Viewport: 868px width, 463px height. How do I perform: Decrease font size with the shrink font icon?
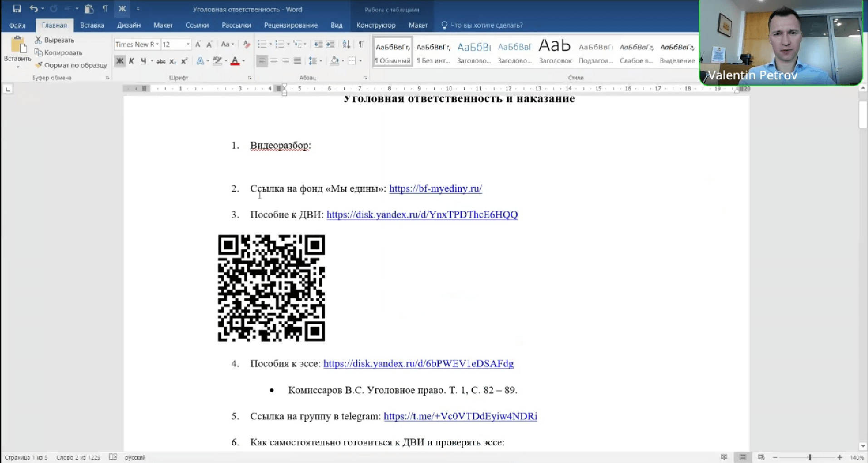coord(209,44)
